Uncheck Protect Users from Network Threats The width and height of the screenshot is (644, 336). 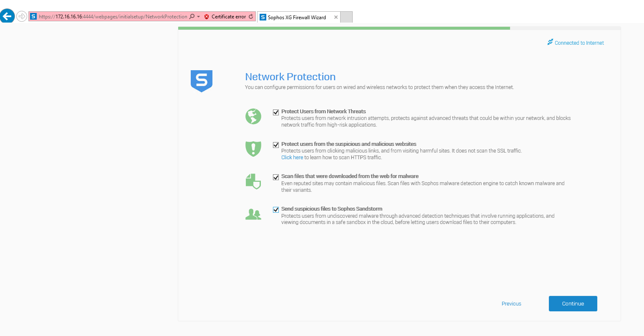click(x=276, y=112)
